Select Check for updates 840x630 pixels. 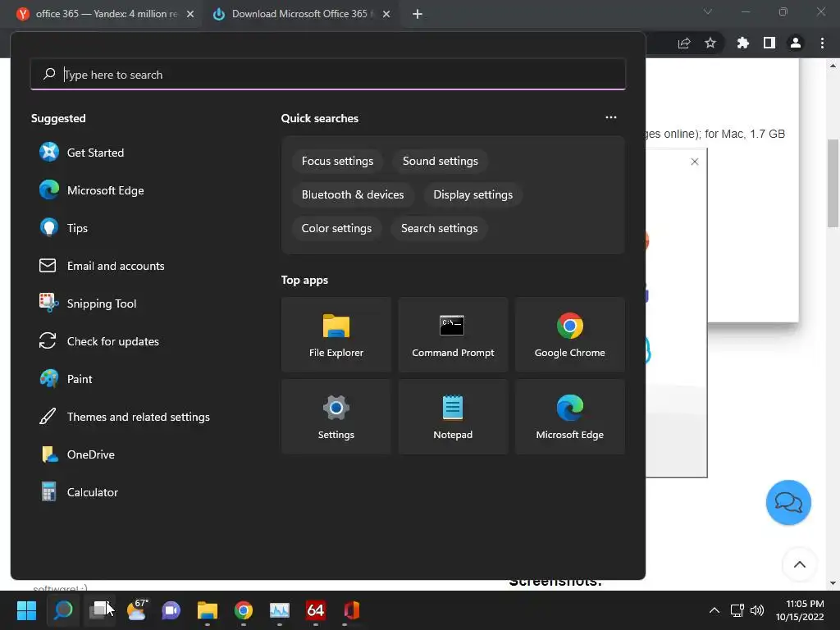point(99,341)
